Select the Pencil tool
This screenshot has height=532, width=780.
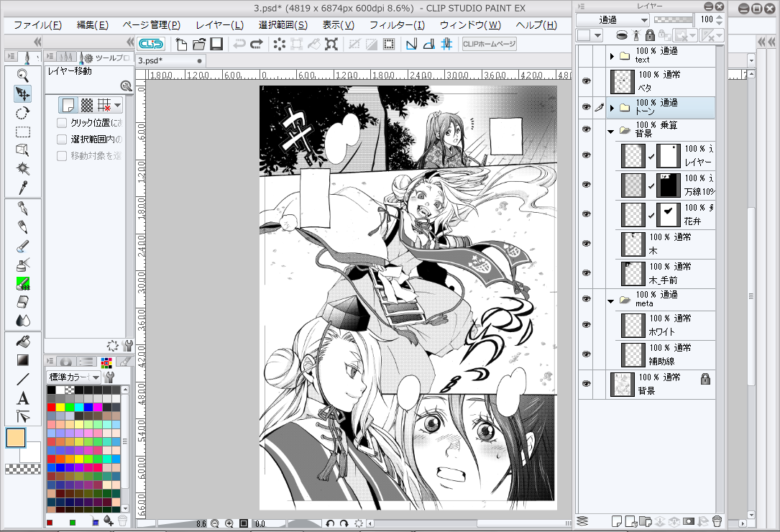point(23,227)
